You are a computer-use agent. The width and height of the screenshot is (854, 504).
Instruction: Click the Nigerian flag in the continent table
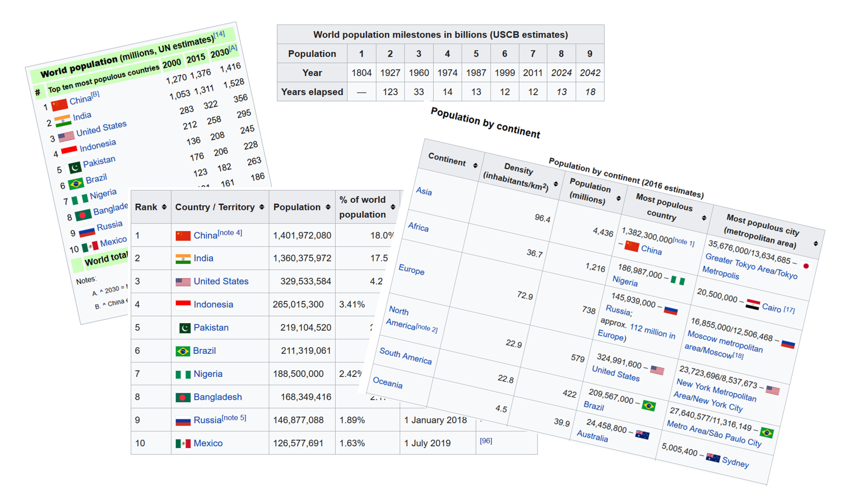tap(678, 281)
